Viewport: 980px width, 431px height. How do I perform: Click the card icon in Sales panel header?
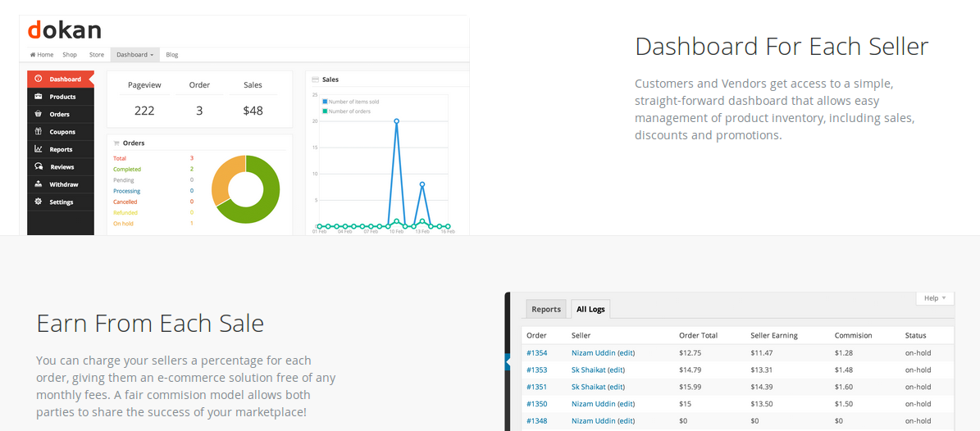(316, 80)
